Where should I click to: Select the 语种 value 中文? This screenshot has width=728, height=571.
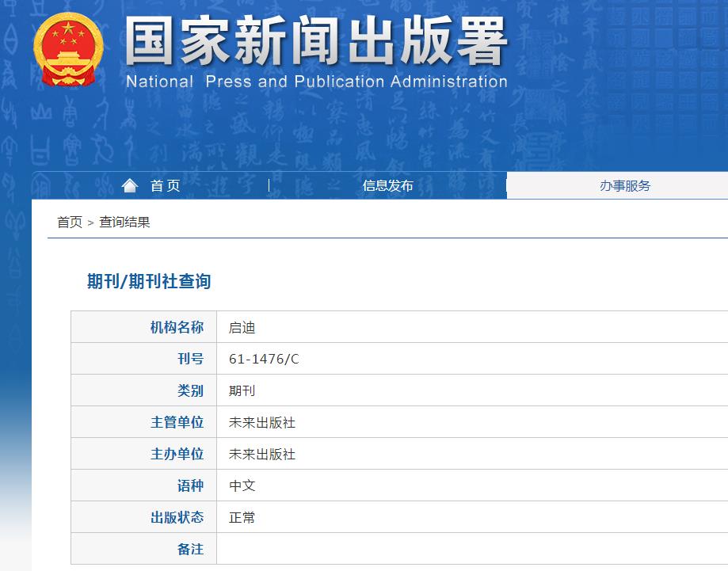coord(242,485)
